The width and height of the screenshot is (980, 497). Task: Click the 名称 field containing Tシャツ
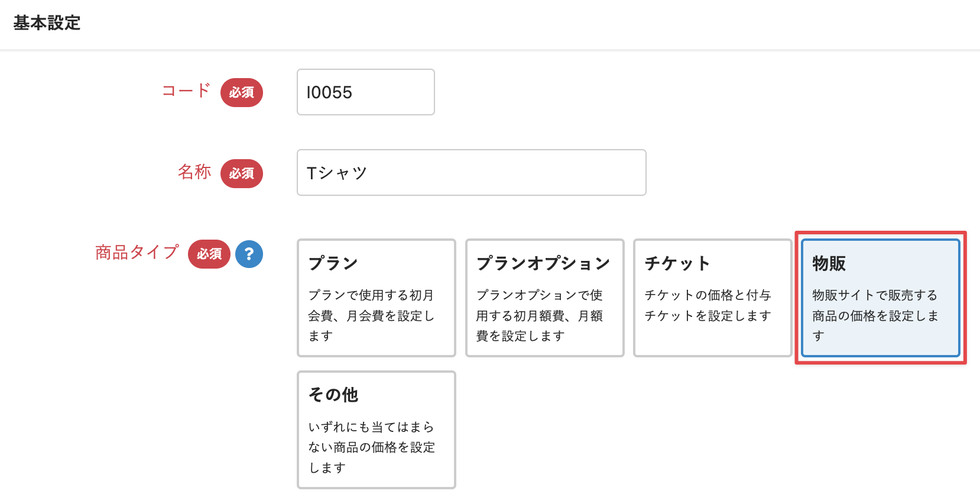tap(471, 173)
